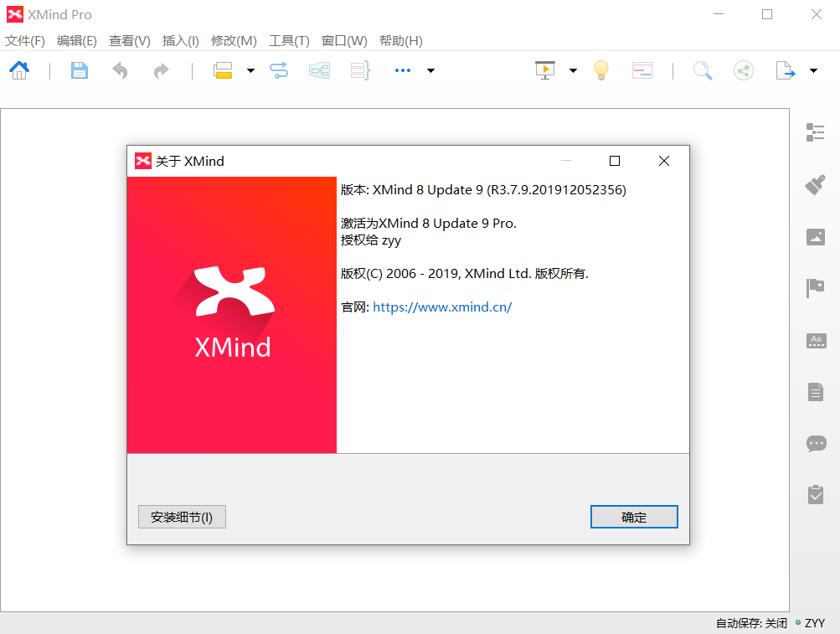This screenshot has height=634, width=840.
Task: Open the Markers flag sidebar icon
Action: pyautogui.click(x=816, y=288)
